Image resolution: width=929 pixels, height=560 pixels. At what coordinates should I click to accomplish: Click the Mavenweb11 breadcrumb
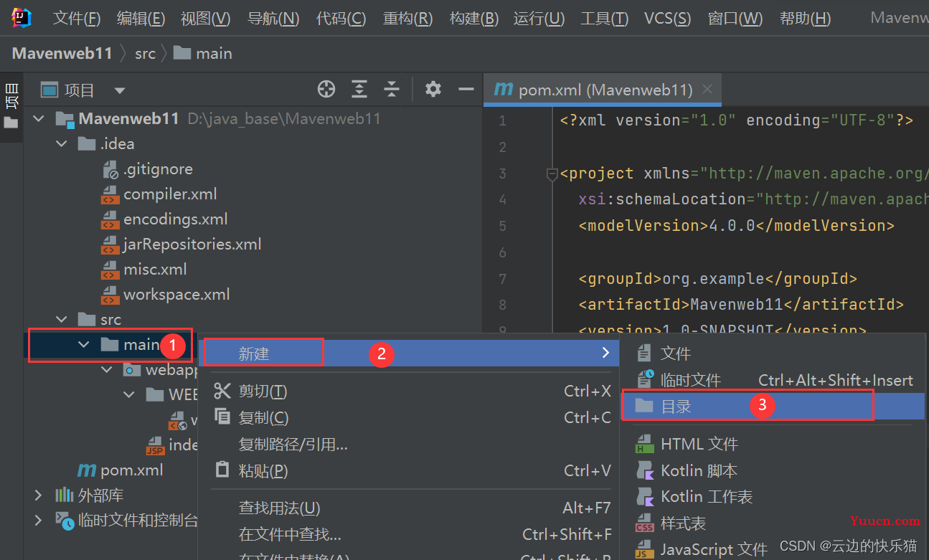click(x=62, y=53)
